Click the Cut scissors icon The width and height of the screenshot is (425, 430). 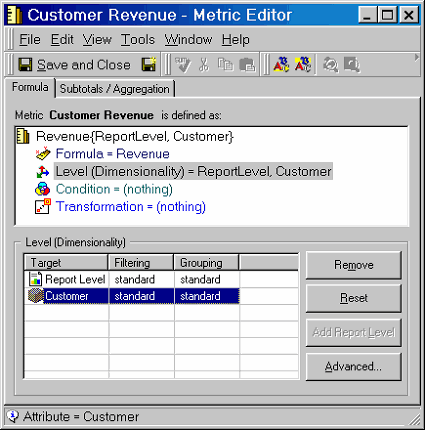pyautogui.click(x=204, y=65)
